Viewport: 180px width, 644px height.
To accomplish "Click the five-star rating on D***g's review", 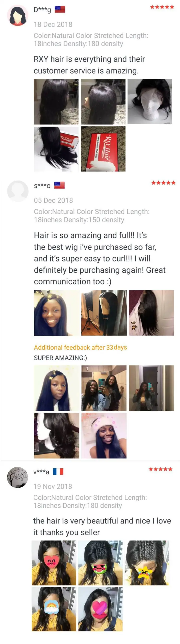I will click(162, 7).
